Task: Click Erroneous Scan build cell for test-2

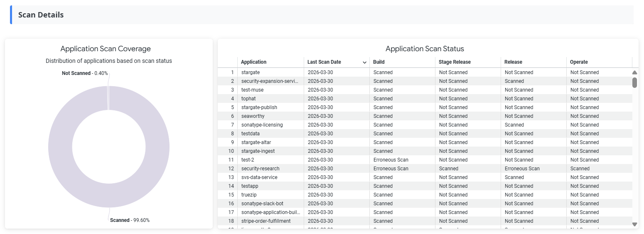Action: click(x=402, y=160)
